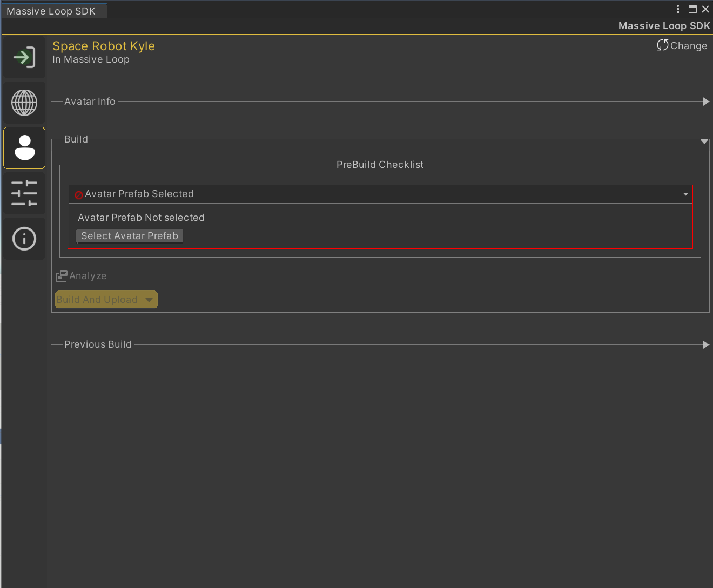The image size is (713, 588).
Task: Click the Avatar Info section label
Action: click(90, 102)
